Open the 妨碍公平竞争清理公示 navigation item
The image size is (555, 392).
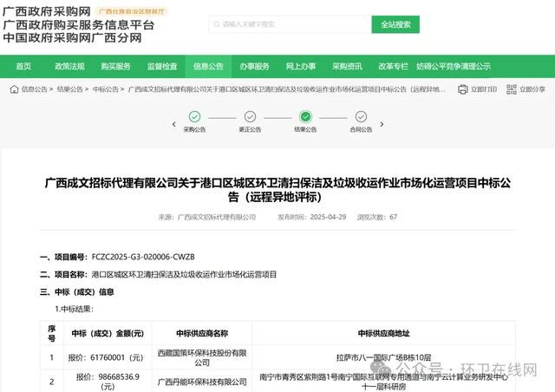click(454, 66)
